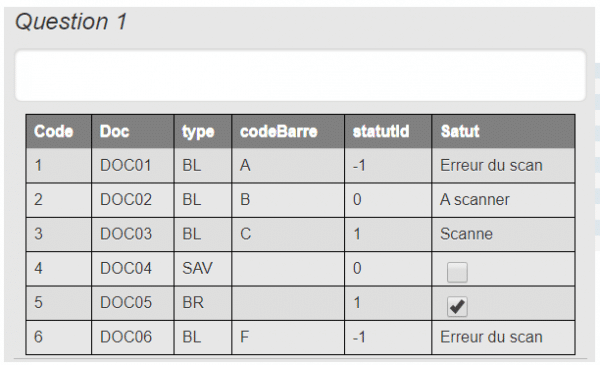Screen dimensions: 600x365
Task: Click the 'Scanne' status cell
Action: pos(503,234)
